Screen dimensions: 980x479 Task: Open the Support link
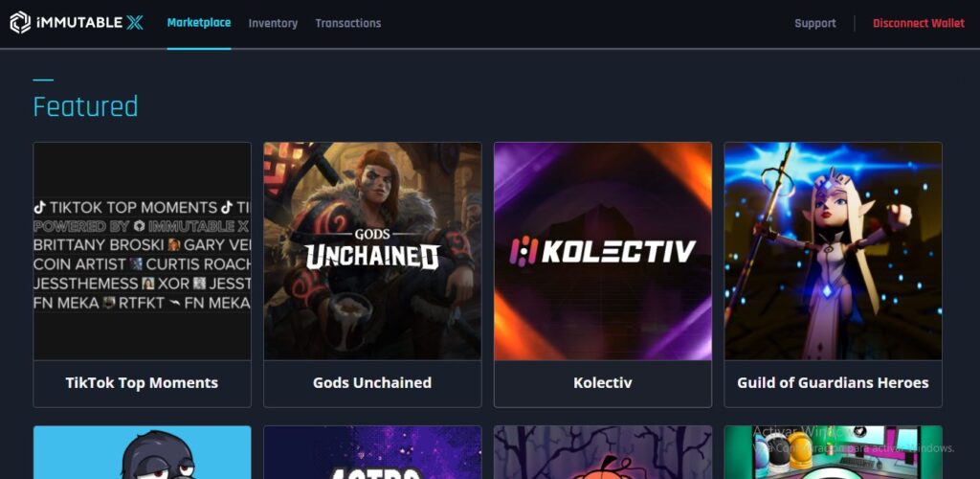815,23
